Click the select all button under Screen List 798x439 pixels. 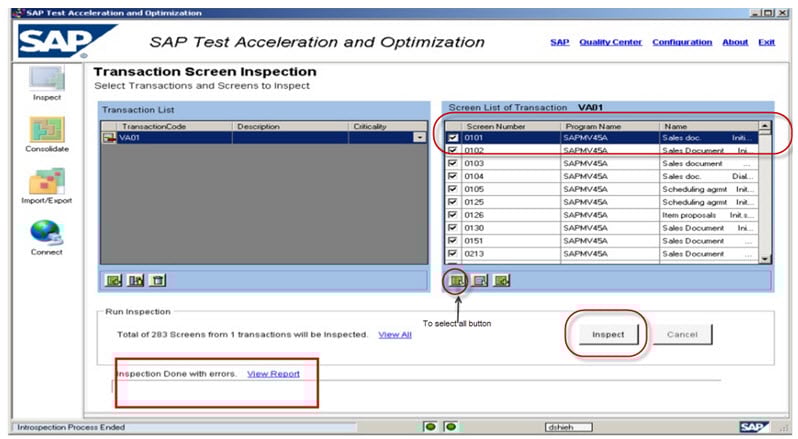(x=457, y=280)
